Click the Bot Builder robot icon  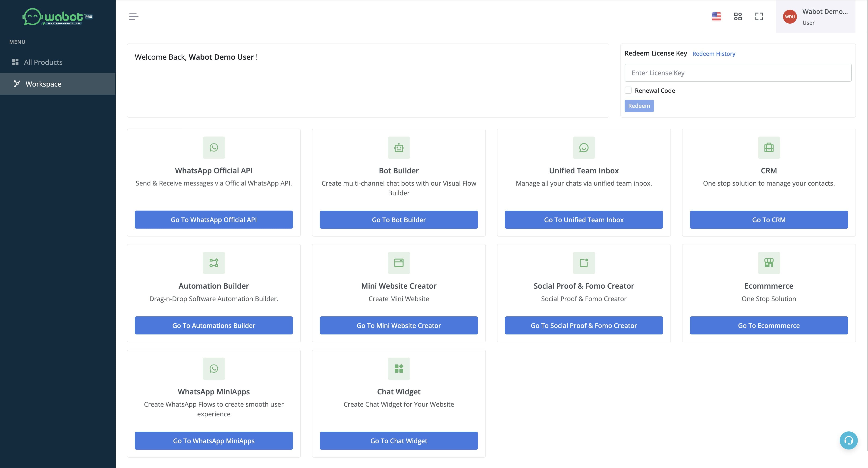tap(399, 147)
